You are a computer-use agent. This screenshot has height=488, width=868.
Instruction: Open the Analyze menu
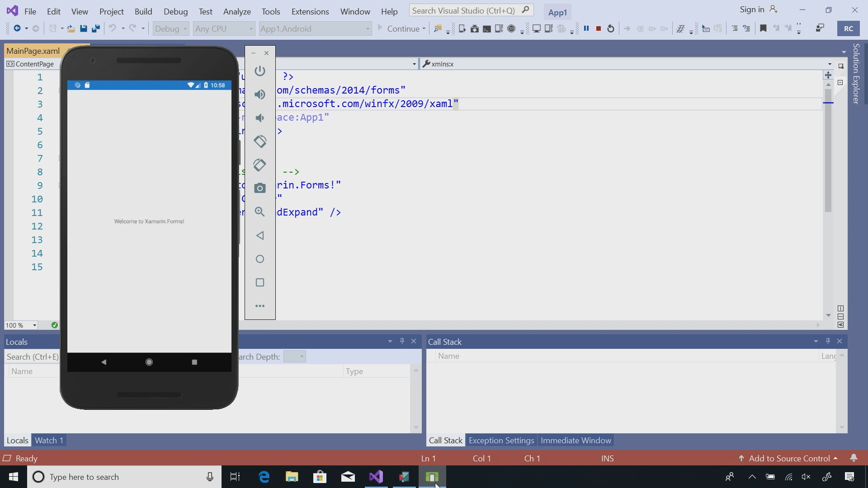(237, 11)
